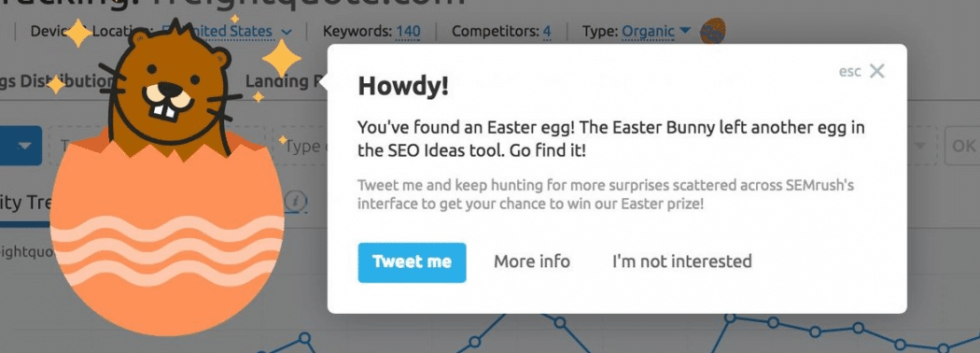Click the esc label in the popup

(x=849, y=71)
